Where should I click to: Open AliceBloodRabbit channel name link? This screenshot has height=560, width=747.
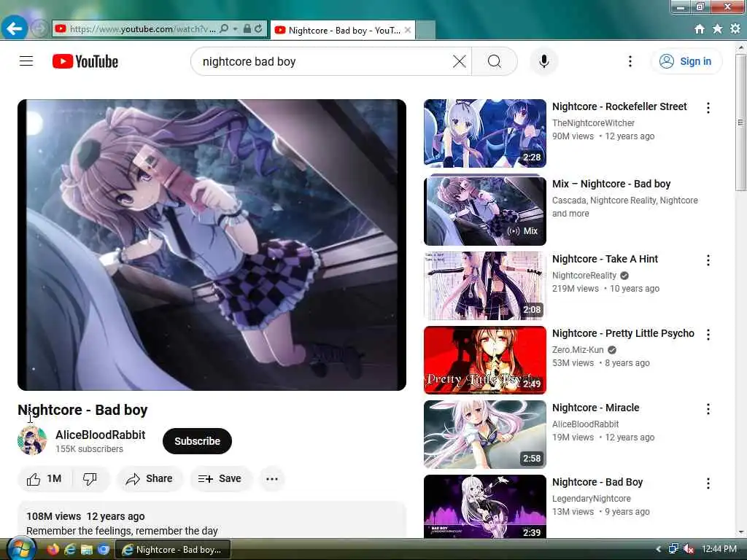(101, 435)
